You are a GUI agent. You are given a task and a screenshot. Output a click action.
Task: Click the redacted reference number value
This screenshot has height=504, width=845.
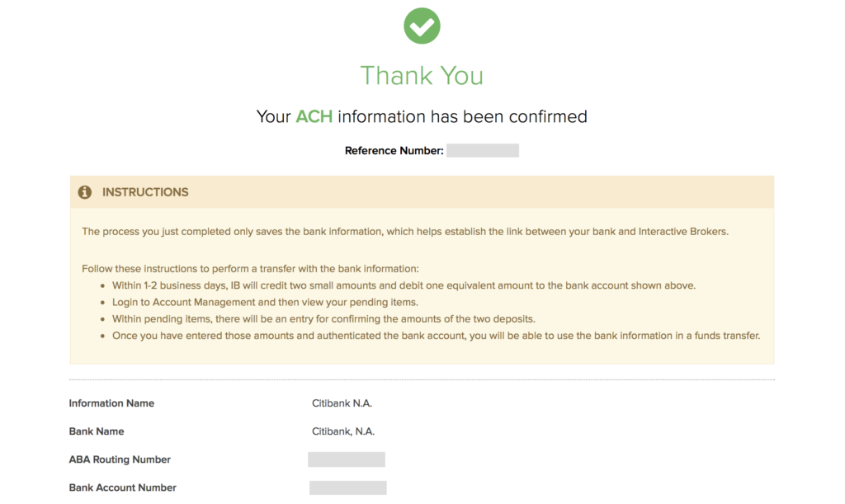pyautogui.click(x=483, y=151)
